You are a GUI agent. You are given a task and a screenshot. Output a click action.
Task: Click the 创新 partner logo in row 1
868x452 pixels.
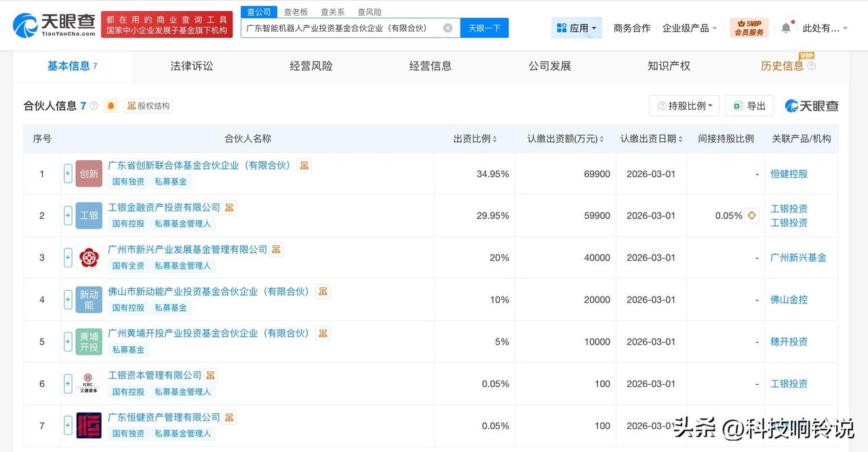[x=89, y=174]
